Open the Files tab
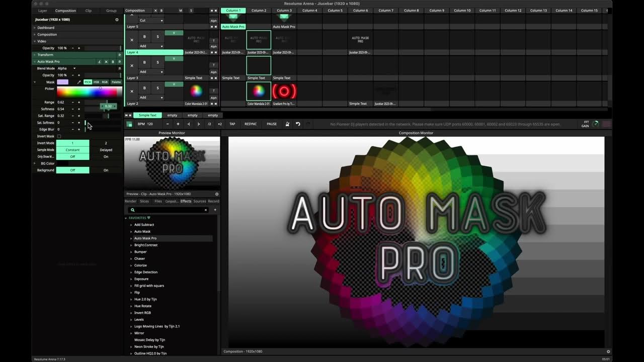 pyautogui.click(x=158, y=201)
